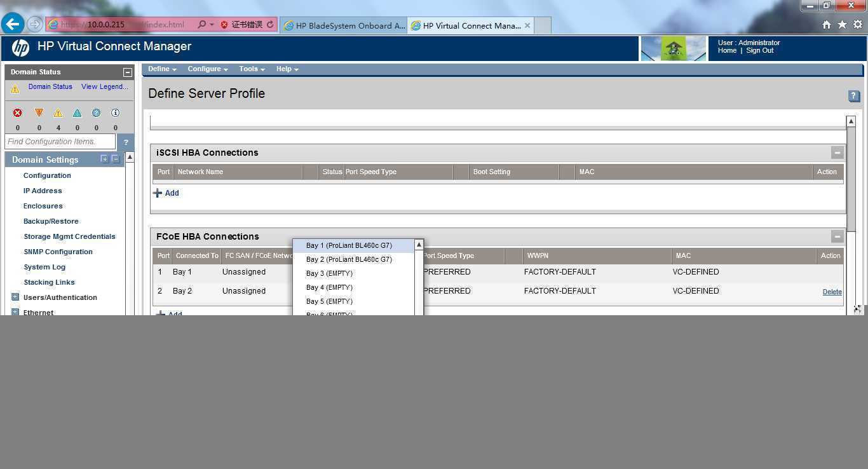Open the address bar dropdown arrow
This screenshot has height=469, width=868.
[x=212, y=25]
